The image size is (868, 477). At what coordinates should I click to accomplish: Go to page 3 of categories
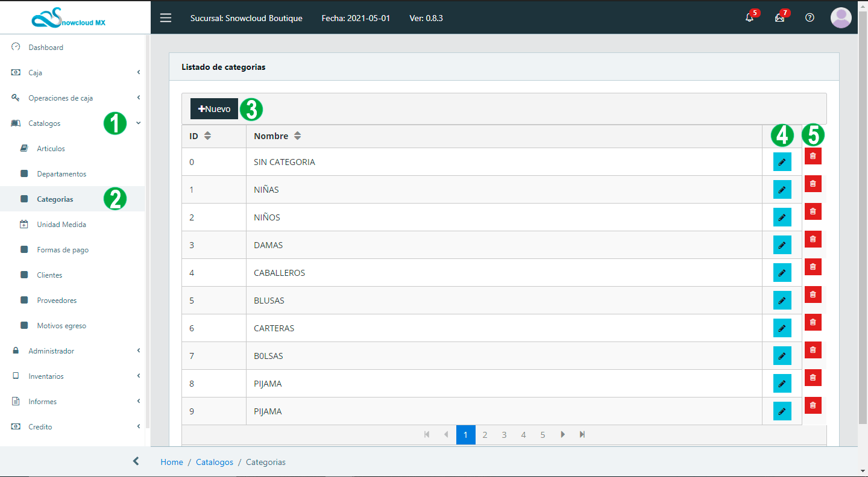[504, 435]
